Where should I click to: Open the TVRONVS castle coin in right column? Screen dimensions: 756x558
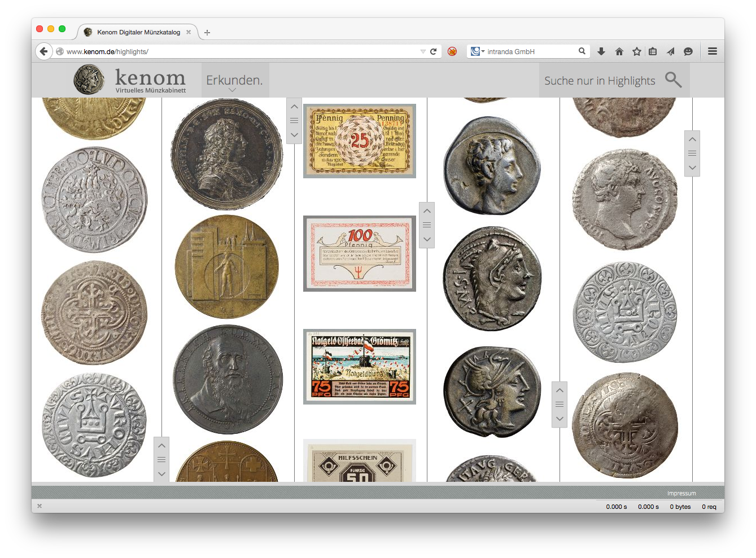pos(625,312)
